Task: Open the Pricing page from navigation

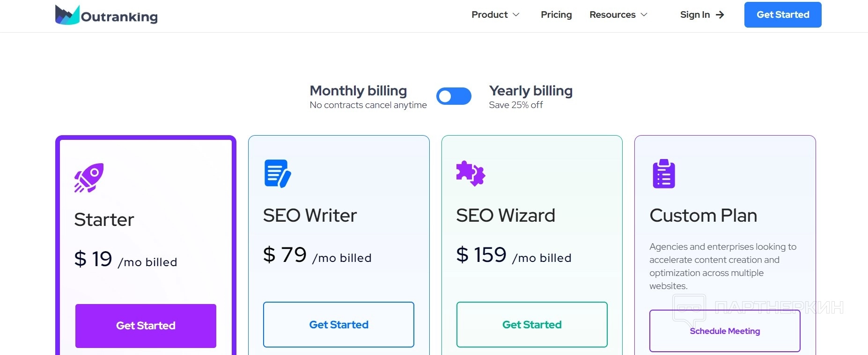Action: [556, 15]
